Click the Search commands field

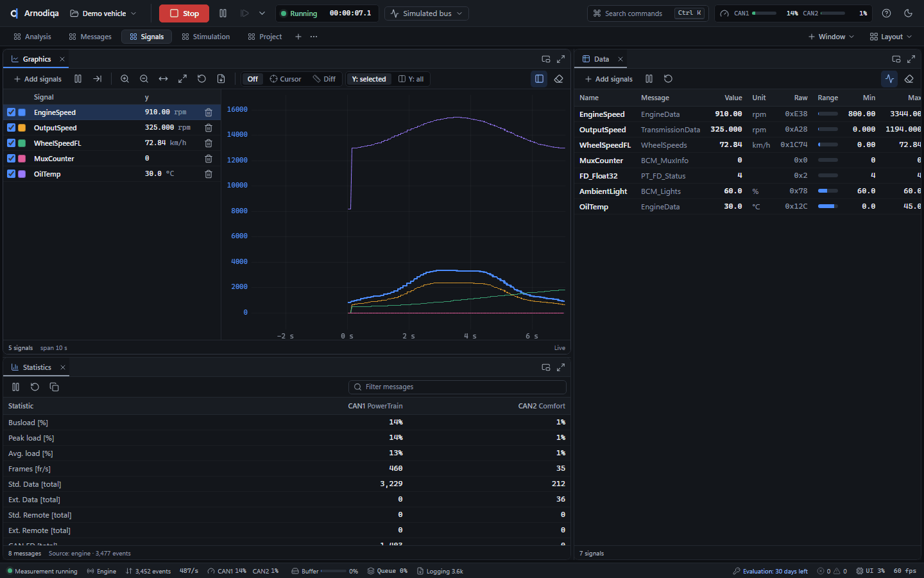pos(647,13)
